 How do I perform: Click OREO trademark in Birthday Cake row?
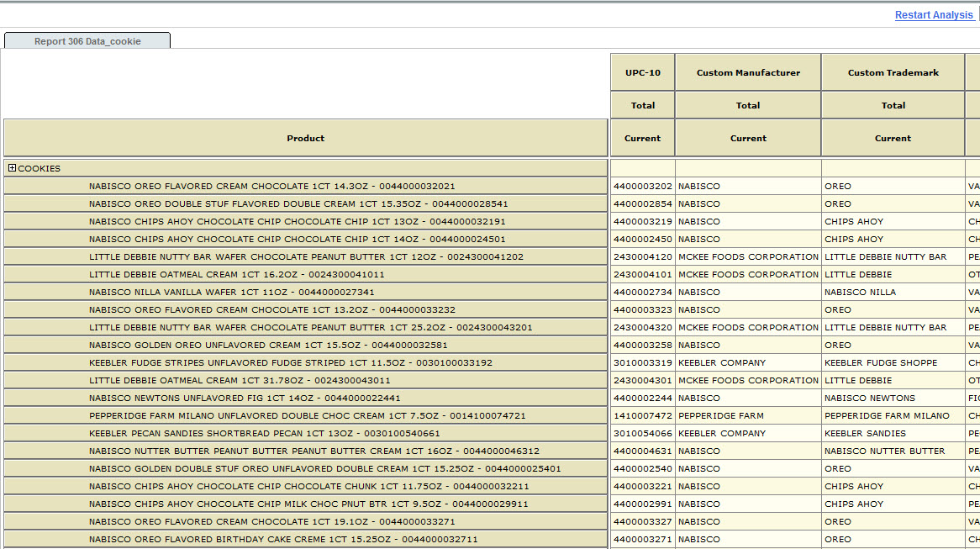coord(893,539)
